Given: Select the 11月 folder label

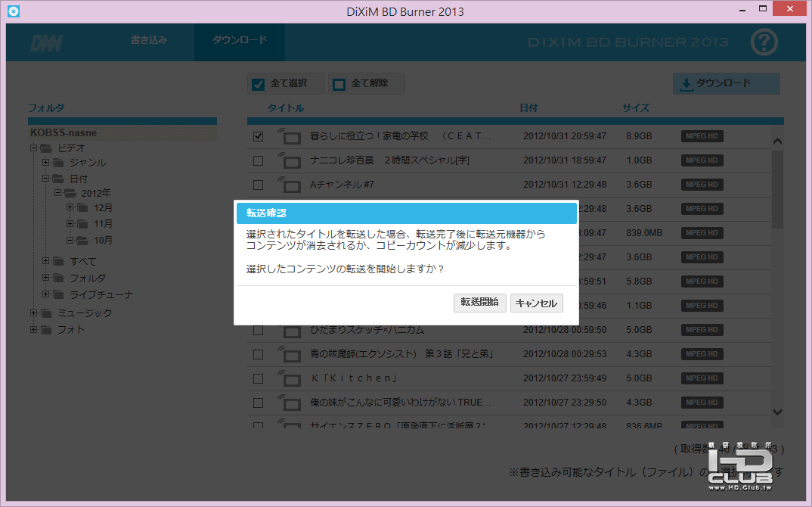Looking at the screenshot, I should tap(103, 224).
